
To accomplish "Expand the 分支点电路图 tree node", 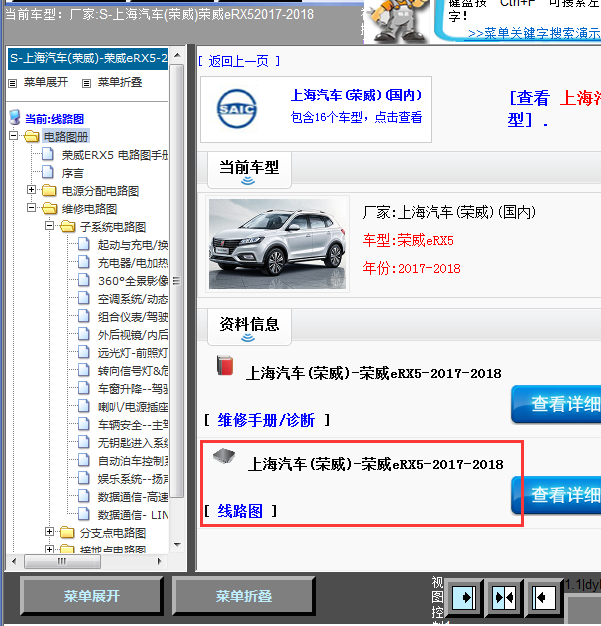I will pos(50,531).
